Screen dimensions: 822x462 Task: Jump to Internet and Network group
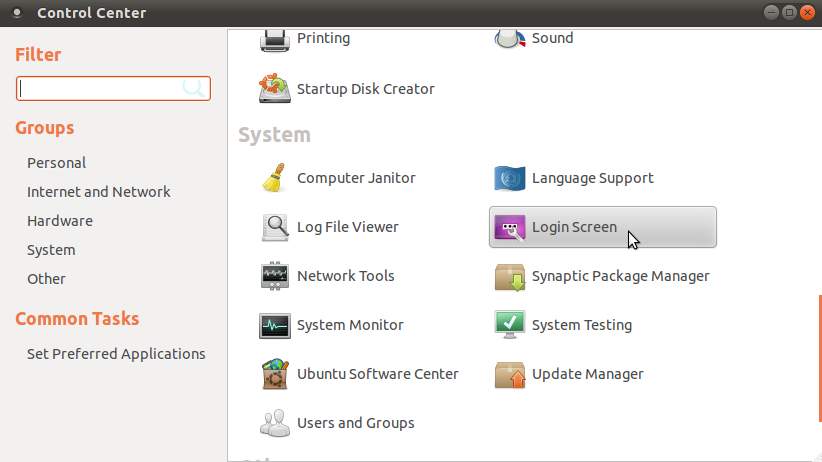pyautogui.click(x=99, y=192)
